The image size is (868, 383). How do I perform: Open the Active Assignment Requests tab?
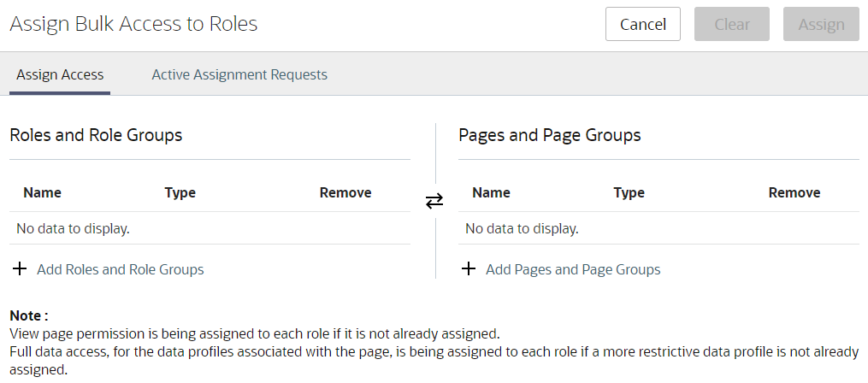coord(239,74)
